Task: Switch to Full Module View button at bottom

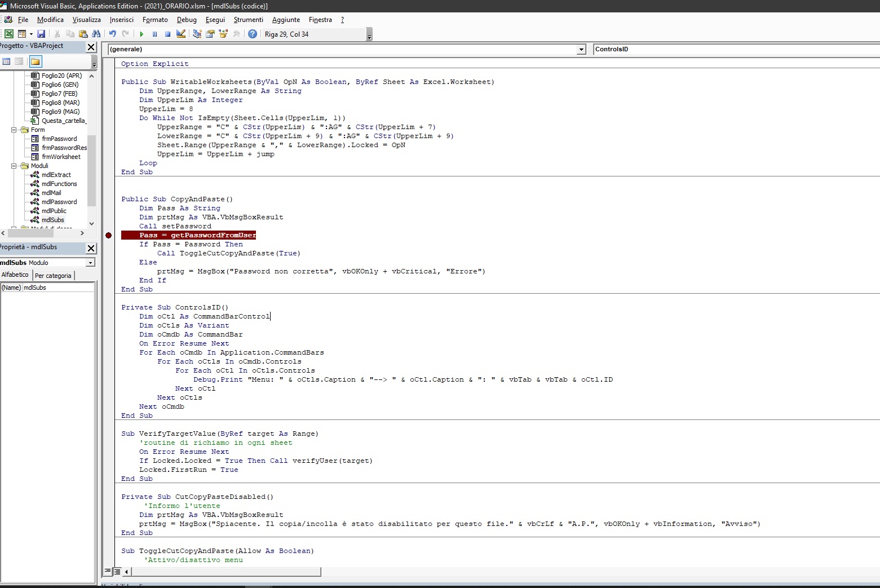Action: click(x=117, y=572)
